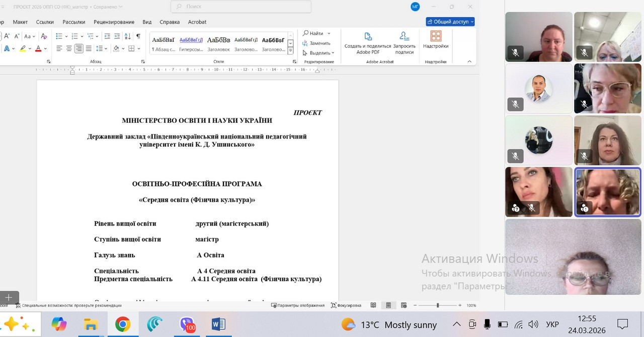Click the increase indent icon
This screenshot has width=644, height=337.
tap(117, 36)
